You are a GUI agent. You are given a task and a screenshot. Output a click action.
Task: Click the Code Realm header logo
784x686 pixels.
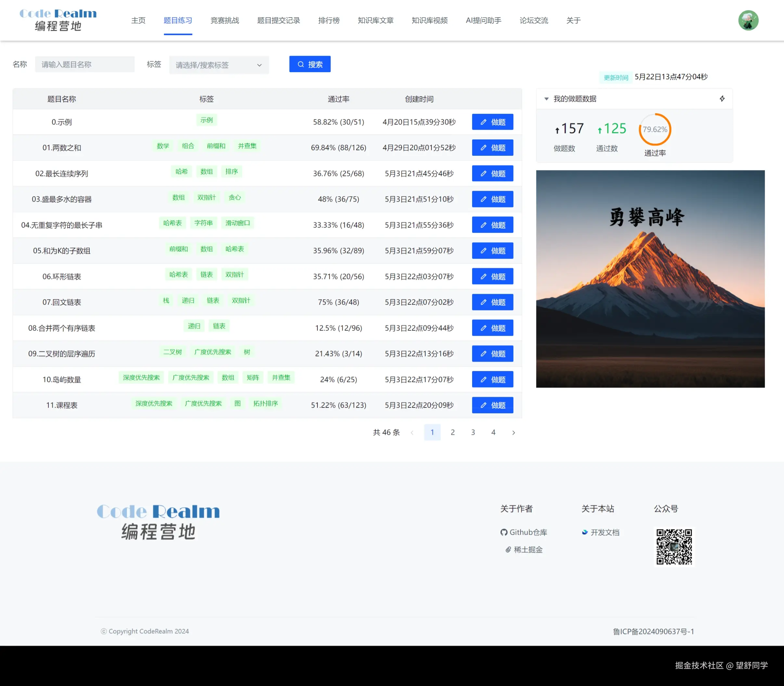pyautogui.click(x=58, y=20)
